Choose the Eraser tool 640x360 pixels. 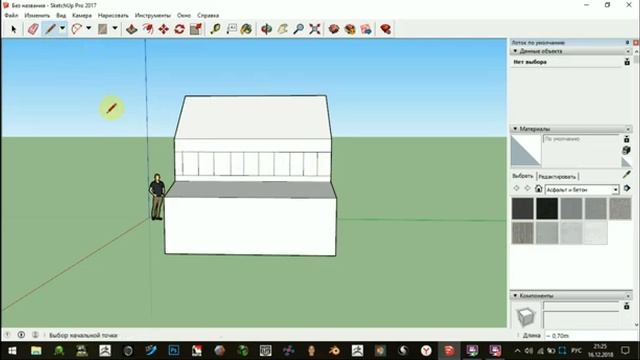point(33,29)
